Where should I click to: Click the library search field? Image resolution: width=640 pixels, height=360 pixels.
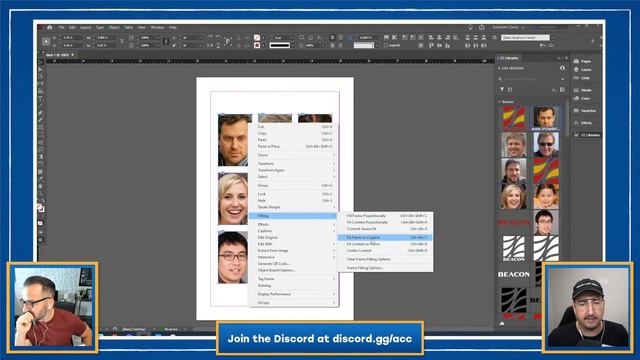click(532, 78)
